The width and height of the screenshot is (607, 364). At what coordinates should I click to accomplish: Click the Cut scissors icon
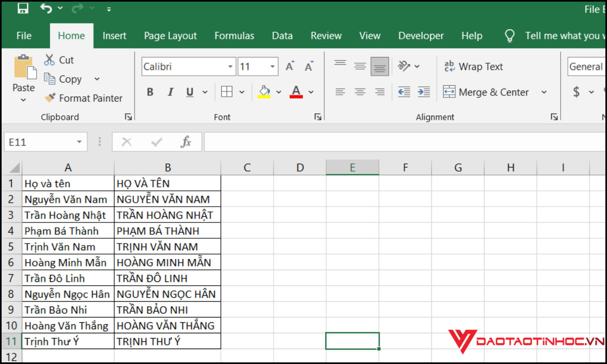(49, 60)
